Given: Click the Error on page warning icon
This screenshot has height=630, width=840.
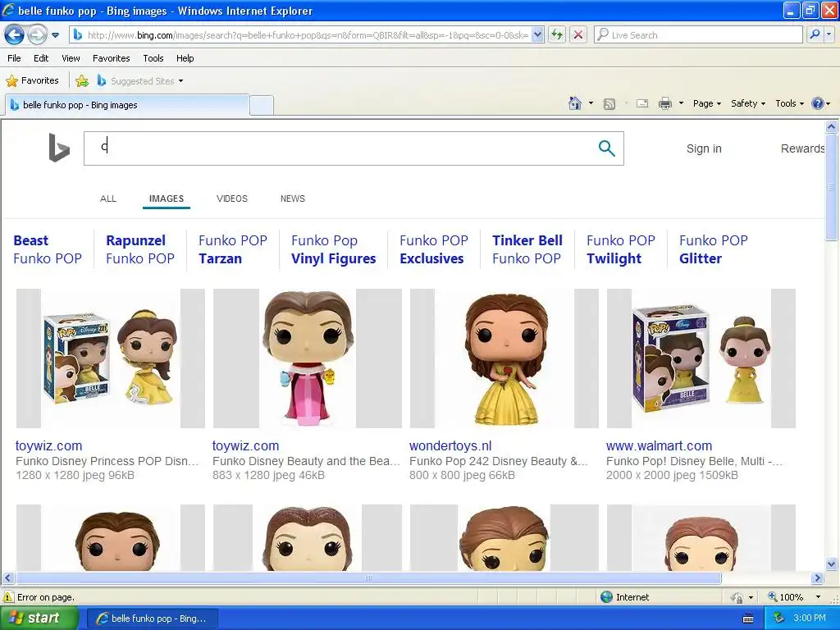Looking at the screenshot, I should tap(8, 597).
